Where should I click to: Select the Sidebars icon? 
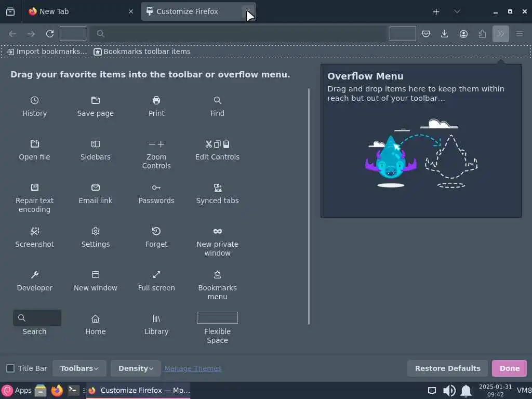(96, 144)
